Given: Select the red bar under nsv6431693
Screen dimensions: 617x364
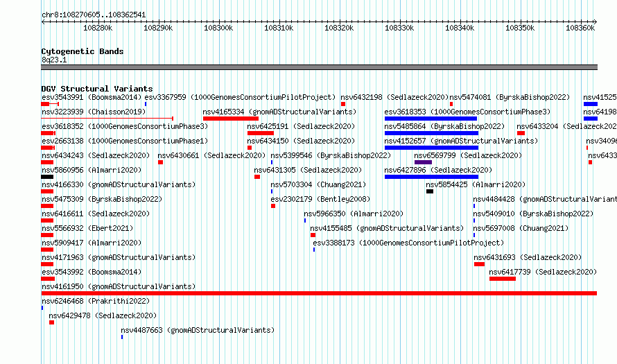Looking at the screenshot, I should point(479,264).
